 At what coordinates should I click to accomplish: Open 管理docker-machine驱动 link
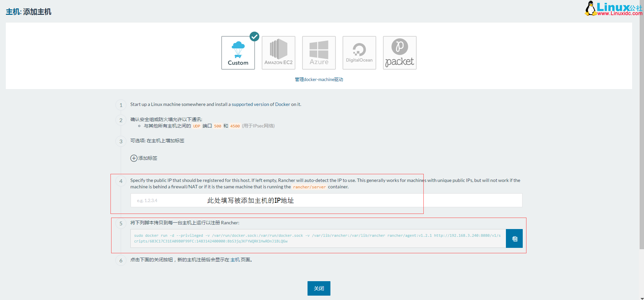click(x=319, y=79)
